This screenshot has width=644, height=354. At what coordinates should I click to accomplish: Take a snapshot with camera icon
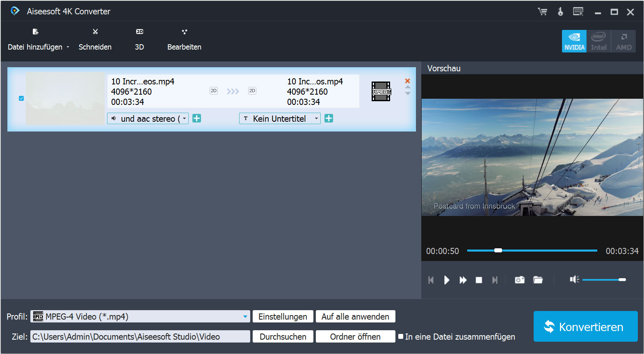[x=520, y=280]
